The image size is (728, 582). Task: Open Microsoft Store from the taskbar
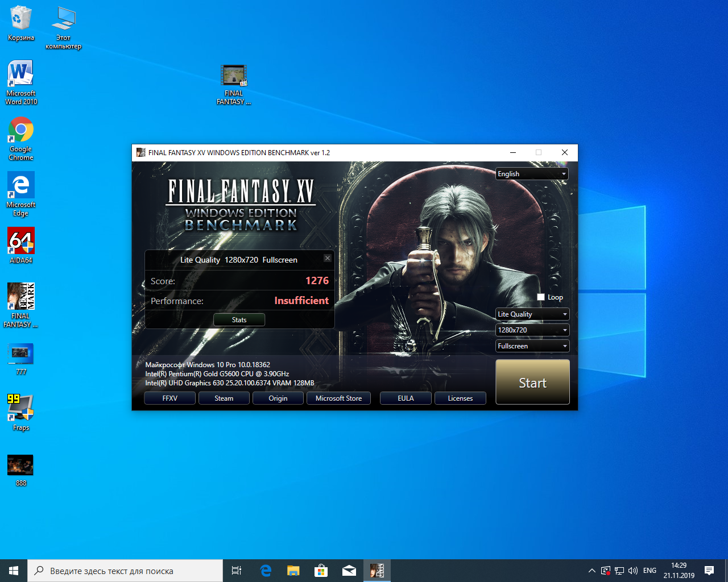(321, 571)
